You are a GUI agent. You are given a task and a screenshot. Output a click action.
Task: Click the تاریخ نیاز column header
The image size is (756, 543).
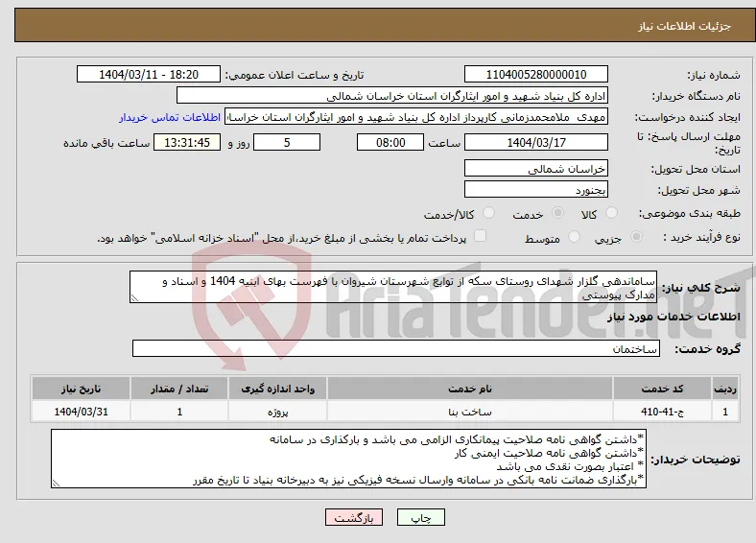pos(81,389)
